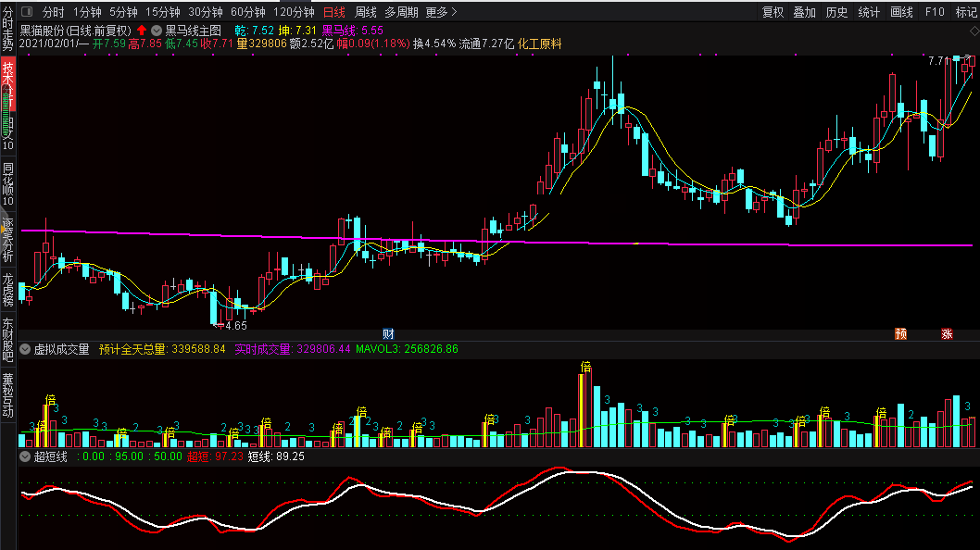The width and height of the screenshot is (980, 550).
Task: Open the 统计 statistics tool
Action: click(869, 12)
